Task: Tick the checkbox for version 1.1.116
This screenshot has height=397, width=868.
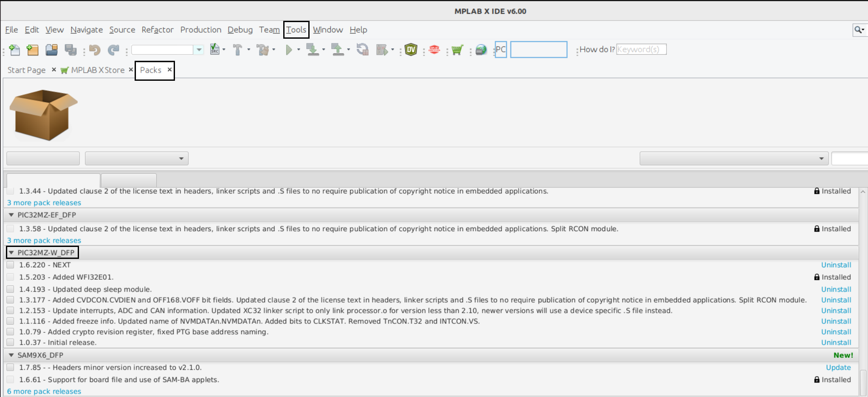Action: pyautogui.click(x=11, y=321)
